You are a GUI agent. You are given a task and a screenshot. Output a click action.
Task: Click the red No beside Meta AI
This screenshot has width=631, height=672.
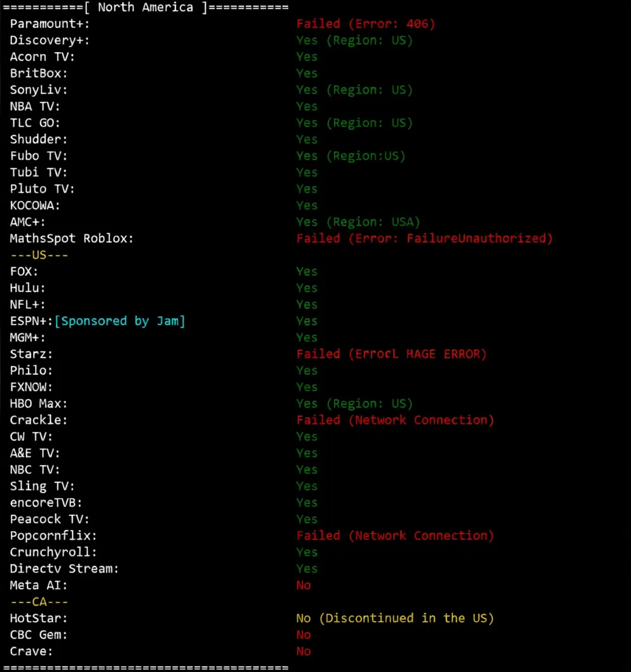point(303,585)
